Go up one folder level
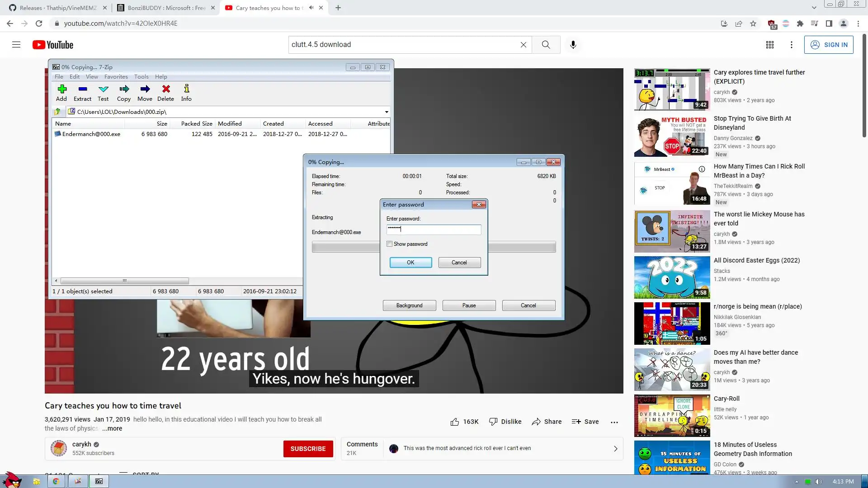This screenshot has width=868, height=488. pyautogui.click(x=57, y=112)
